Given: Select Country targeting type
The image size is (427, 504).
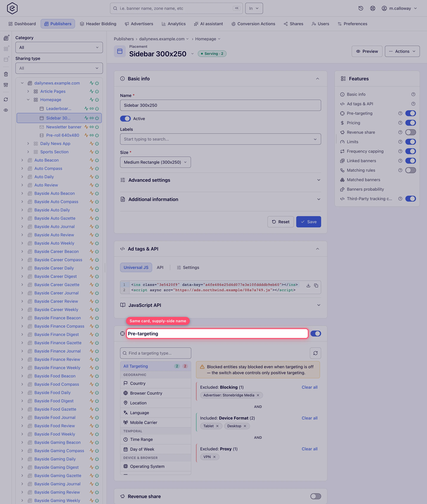Looking at the screenshot, I should [x=156, y=383].
